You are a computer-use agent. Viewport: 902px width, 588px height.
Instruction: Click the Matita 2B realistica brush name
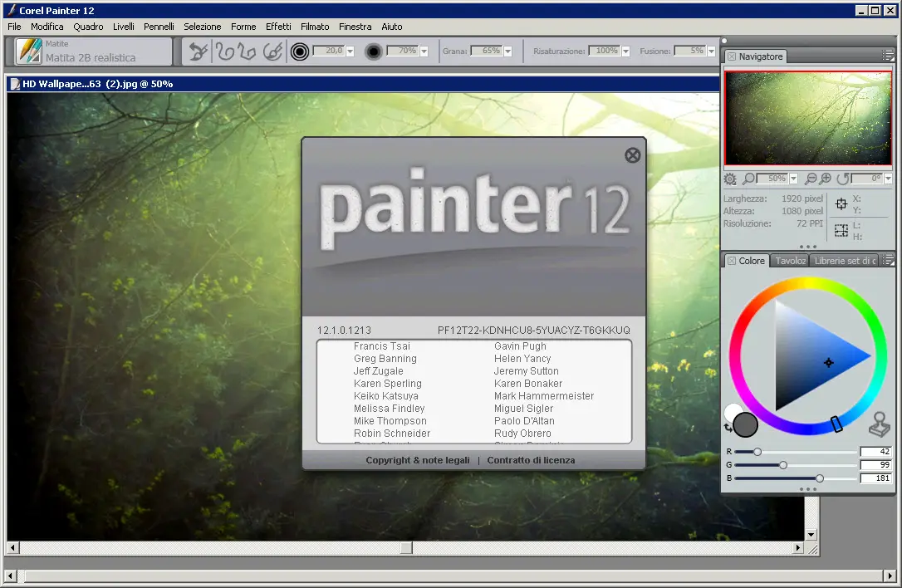click(91, 57)
